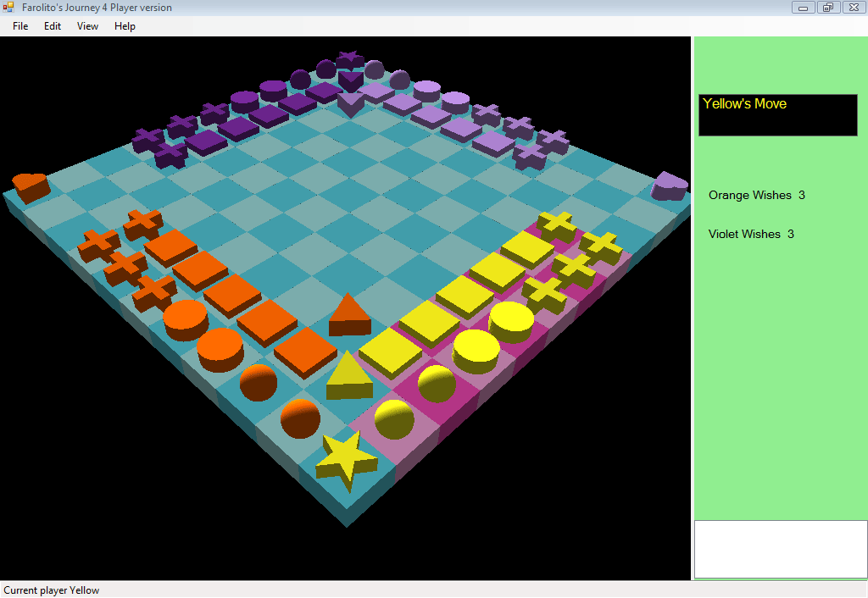Select the dark purple star piece
The width and height of the screenshot is (868, 598).
(x=349, y=58)
